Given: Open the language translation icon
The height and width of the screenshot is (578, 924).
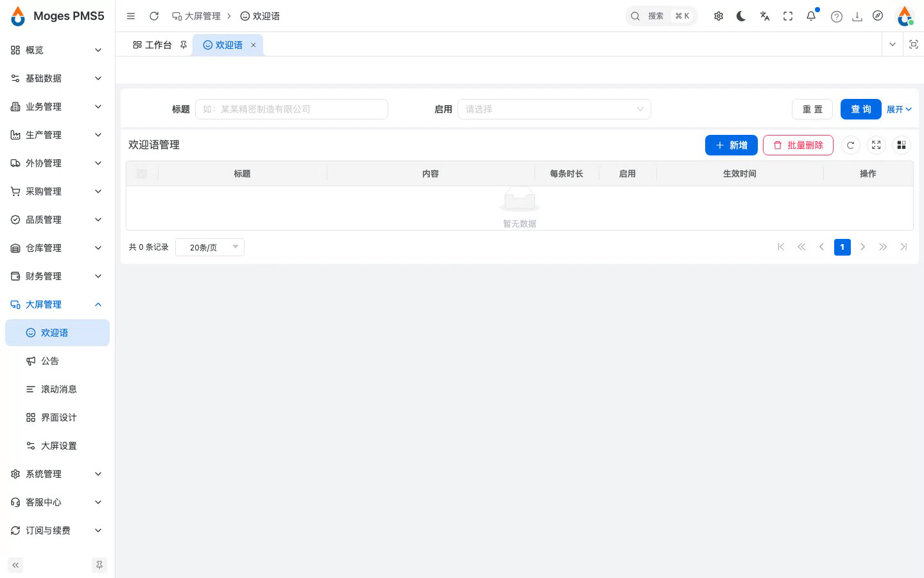Looking at the screenshot, I should pyautogui.click(x=765, y=16).
